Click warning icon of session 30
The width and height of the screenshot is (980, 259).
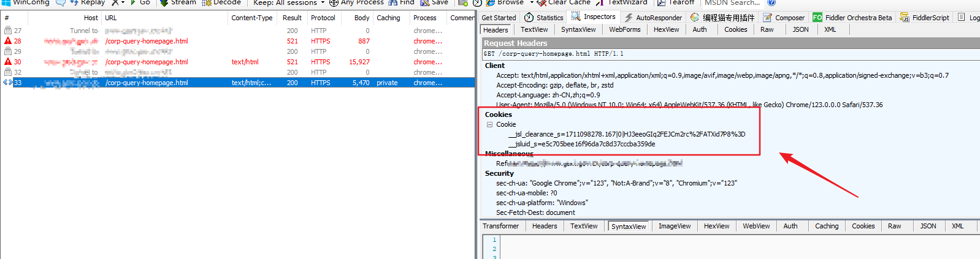tap(8, 61)
